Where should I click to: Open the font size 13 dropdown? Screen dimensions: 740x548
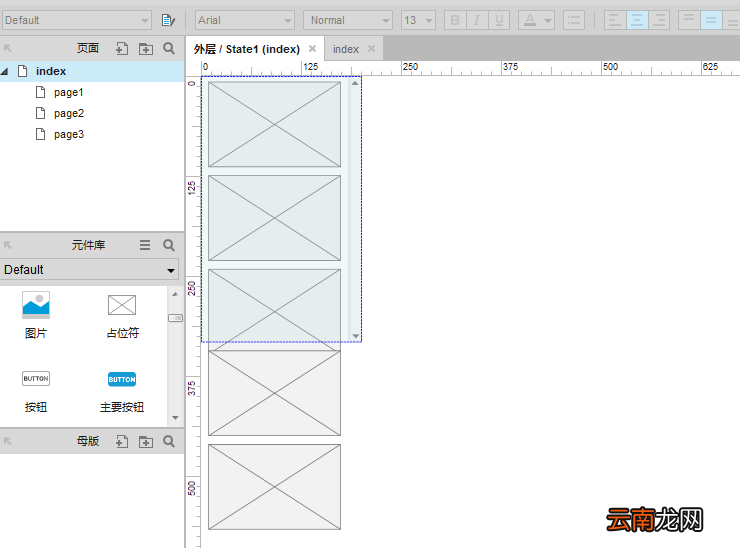click(x=418, y=20)
